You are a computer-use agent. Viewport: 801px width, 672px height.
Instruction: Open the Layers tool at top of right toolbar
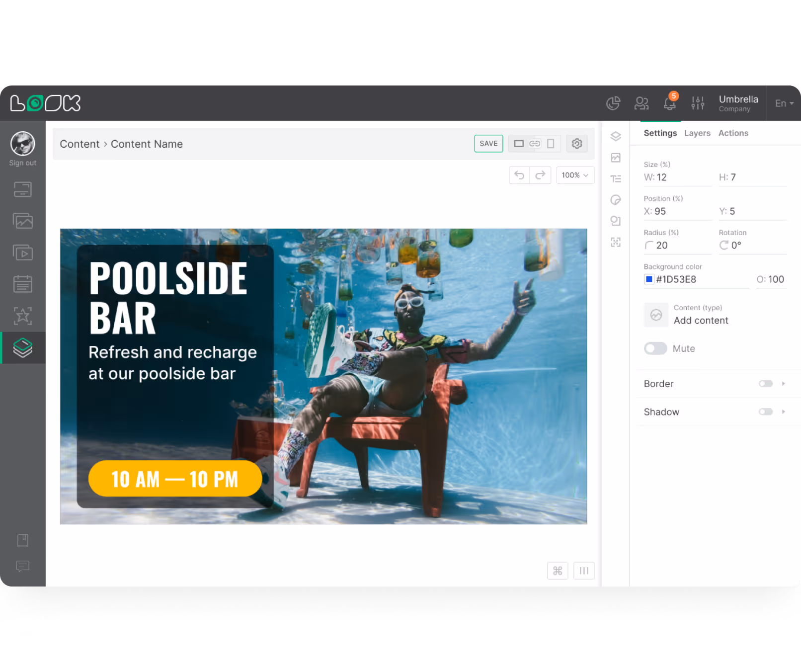pyautogui.click(x=616, y=137)
